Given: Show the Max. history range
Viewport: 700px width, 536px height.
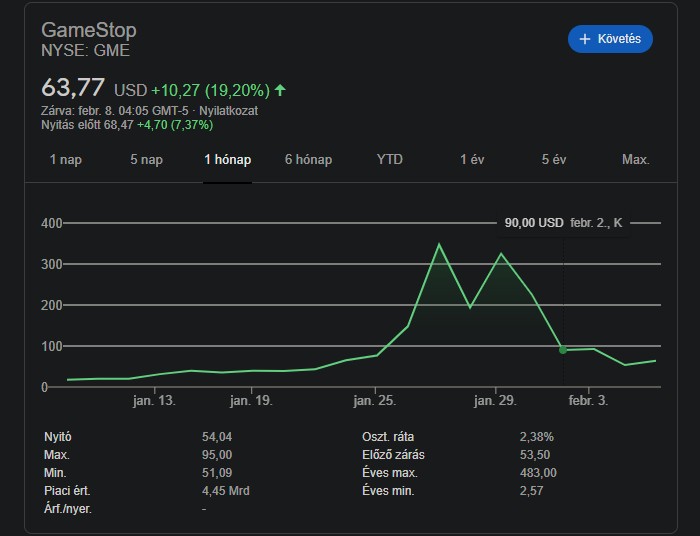Looking at the screenshot, I should [x=635, y=160].
